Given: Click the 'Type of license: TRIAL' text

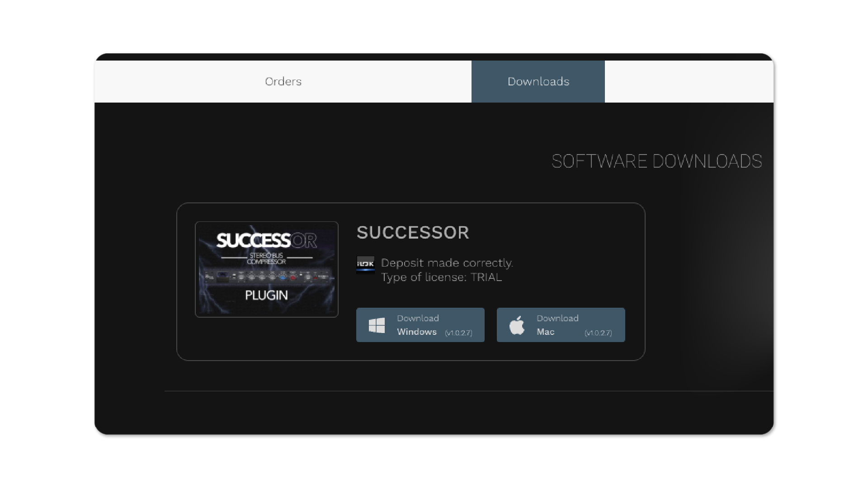Looking at the screenshot, I should coord(441,277).
